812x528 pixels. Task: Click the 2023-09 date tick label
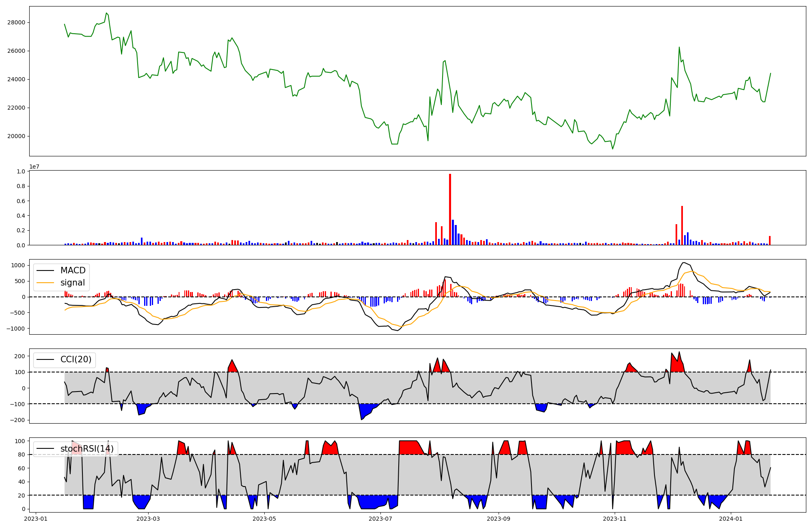point(499,518)
